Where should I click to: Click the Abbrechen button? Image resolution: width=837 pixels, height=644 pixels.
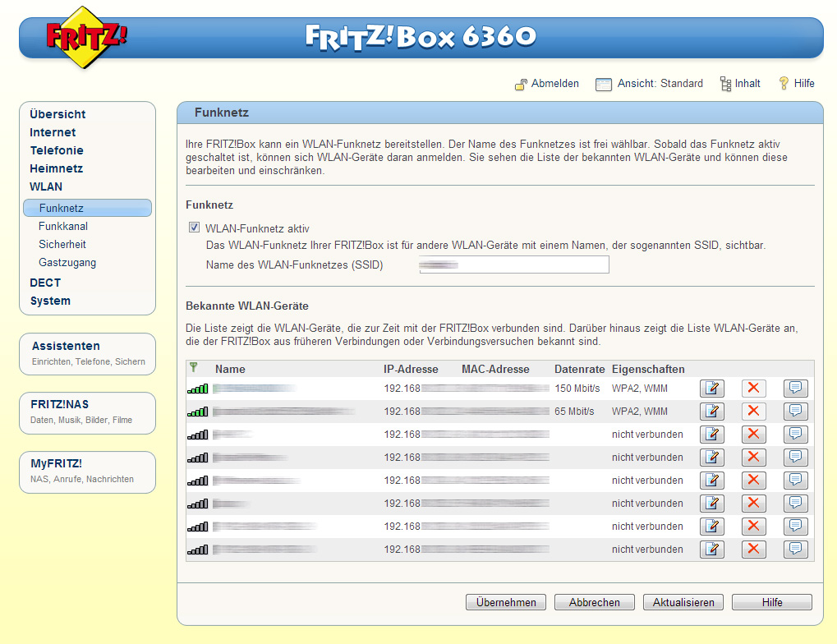(594, 602)
